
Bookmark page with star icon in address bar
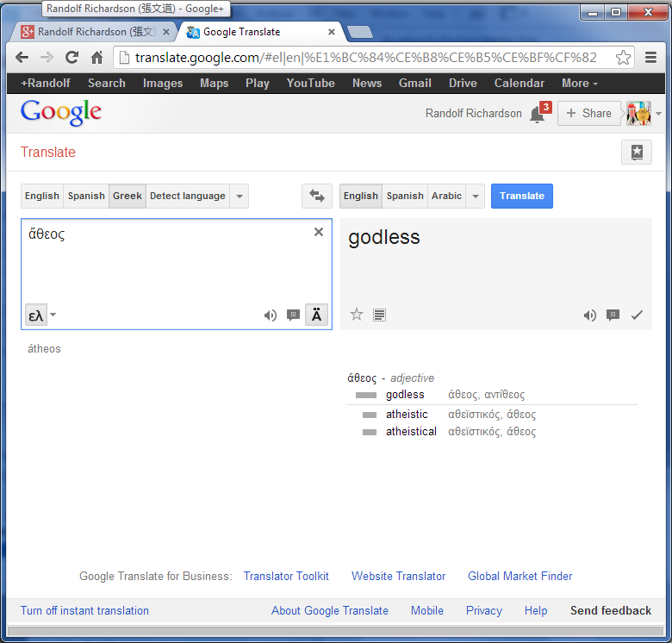click(x=623, y=57)
